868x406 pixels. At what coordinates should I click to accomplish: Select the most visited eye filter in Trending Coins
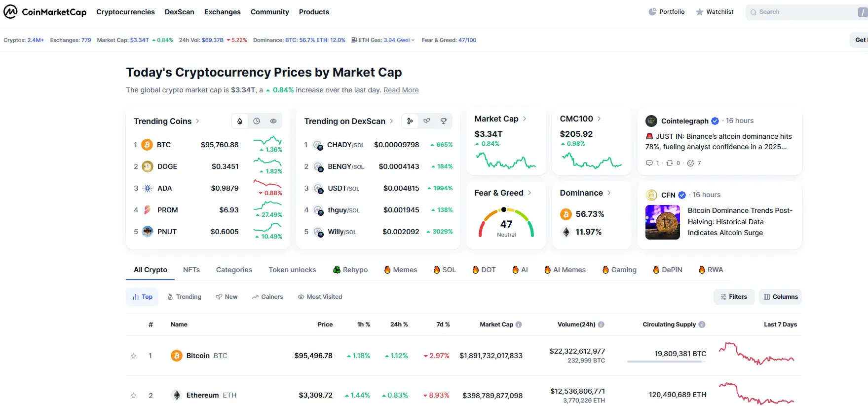pos(273,121)
